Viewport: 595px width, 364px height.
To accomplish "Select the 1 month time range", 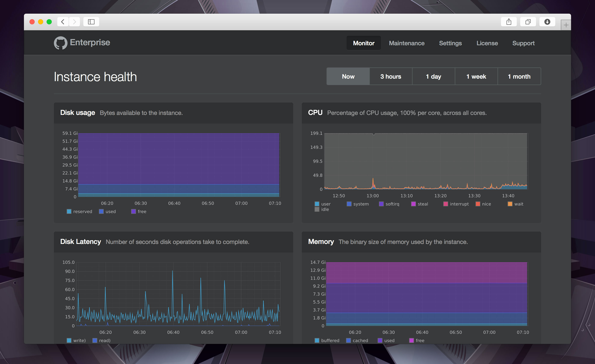I will tap(518, 76).
